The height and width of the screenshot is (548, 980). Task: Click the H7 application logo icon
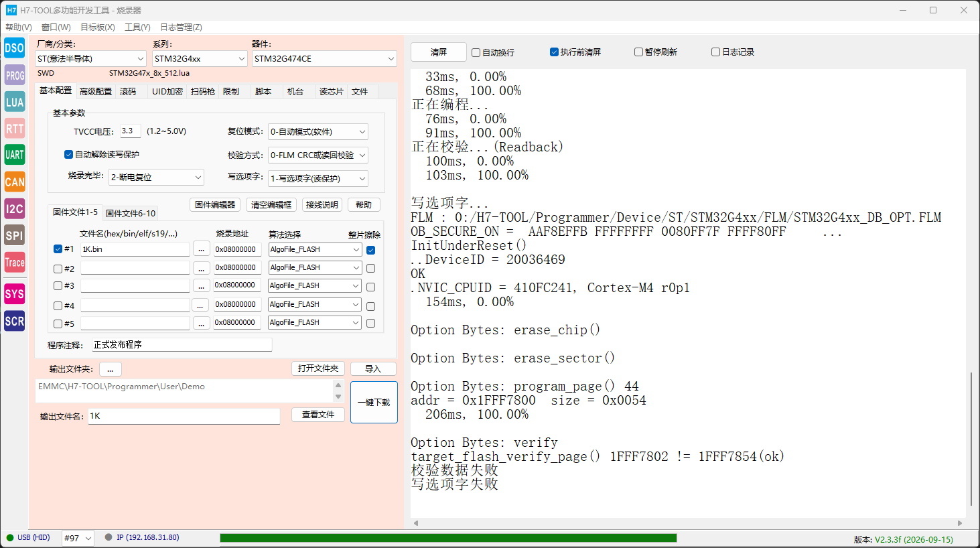pyautogui.click(x=11, y=10)
